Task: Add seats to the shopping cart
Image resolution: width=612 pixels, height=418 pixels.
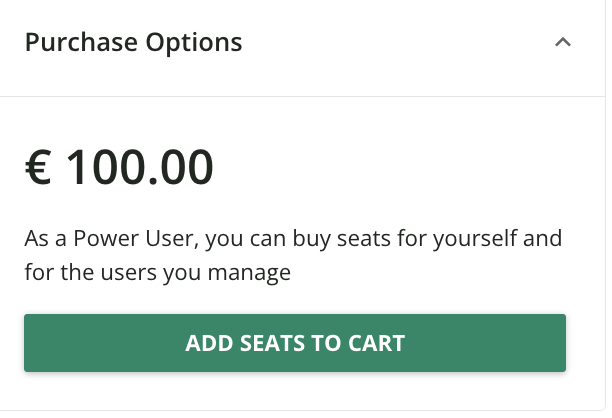Action: (295, 343)
